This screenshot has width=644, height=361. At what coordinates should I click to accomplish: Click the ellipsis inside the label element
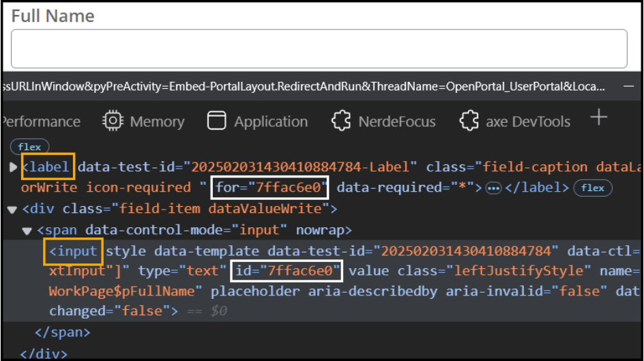coord(493,188)
